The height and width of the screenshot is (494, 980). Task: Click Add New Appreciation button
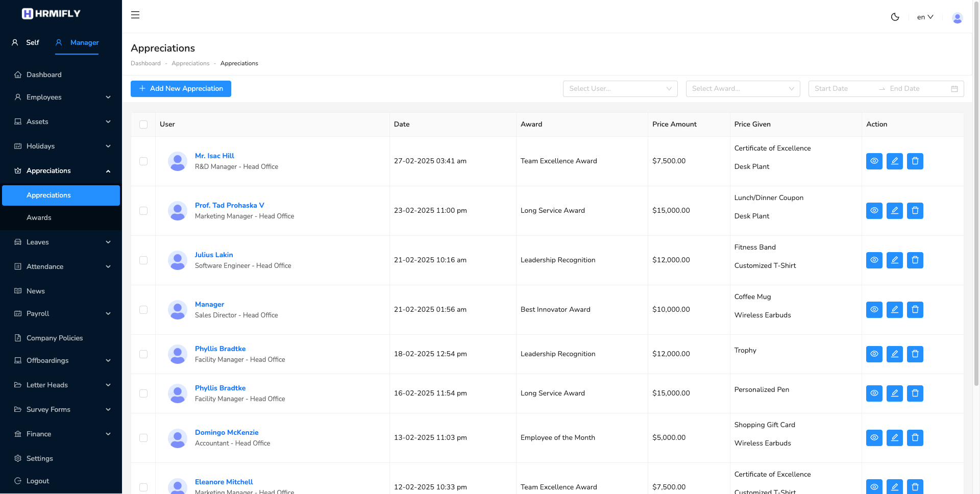181,89
